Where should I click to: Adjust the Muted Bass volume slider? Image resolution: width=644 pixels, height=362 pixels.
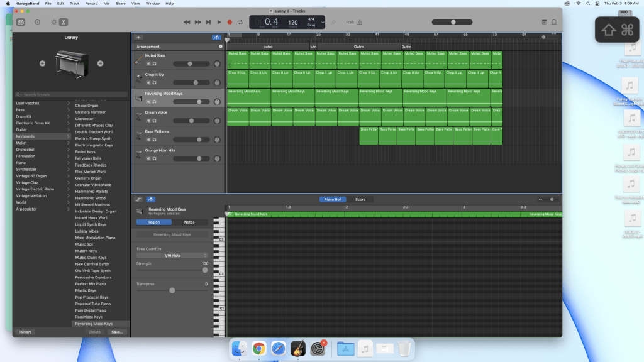coord(191,64)
